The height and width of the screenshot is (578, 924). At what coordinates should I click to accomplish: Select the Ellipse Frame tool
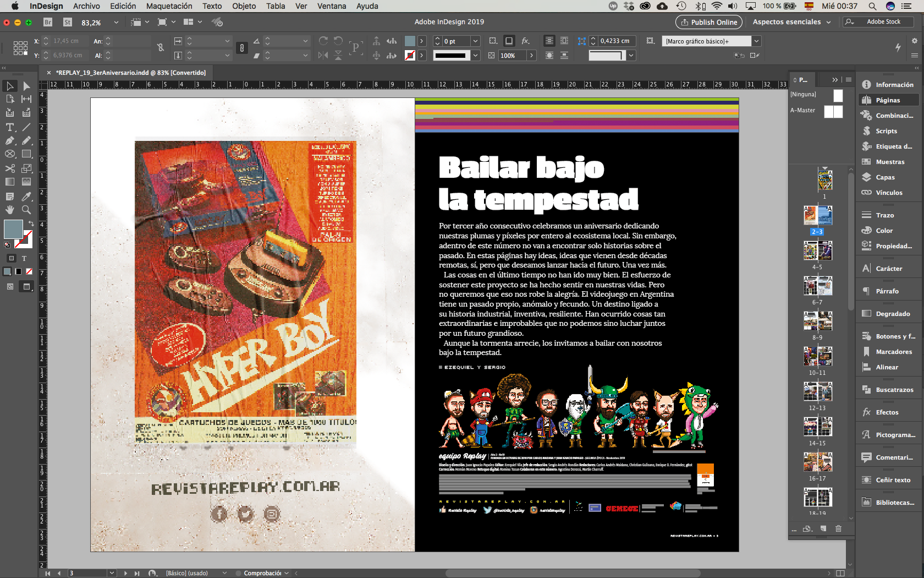tap(10, 154)
